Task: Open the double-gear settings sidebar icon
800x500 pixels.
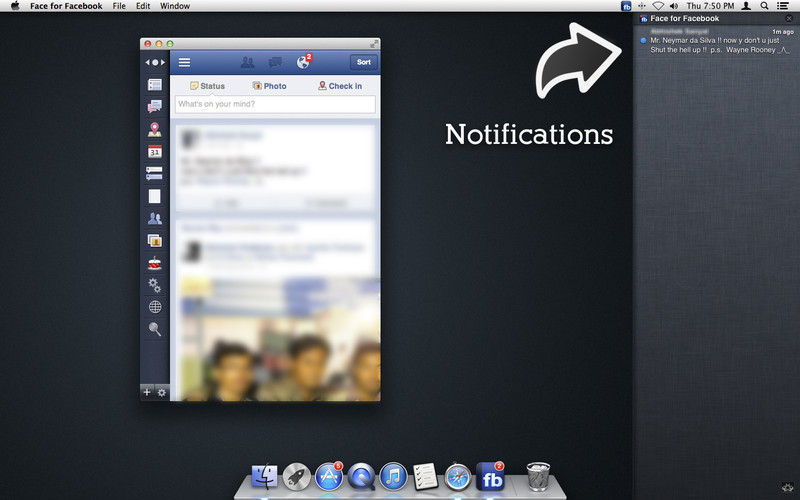Action: click(x=155, y=285)
